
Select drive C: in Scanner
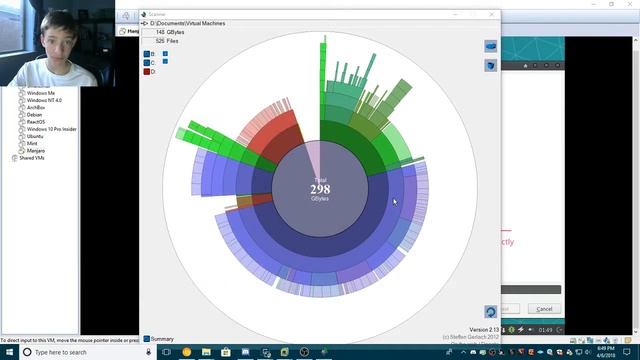click(149, 63)
